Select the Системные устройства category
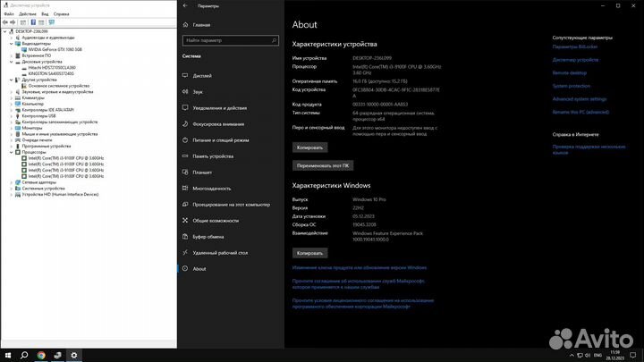 [43, 189]
